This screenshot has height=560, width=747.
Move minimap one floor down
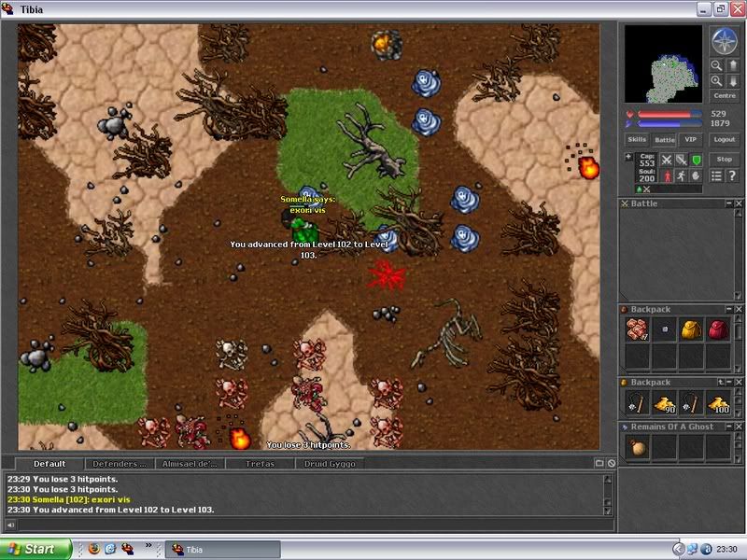click(x=733, y=81)
